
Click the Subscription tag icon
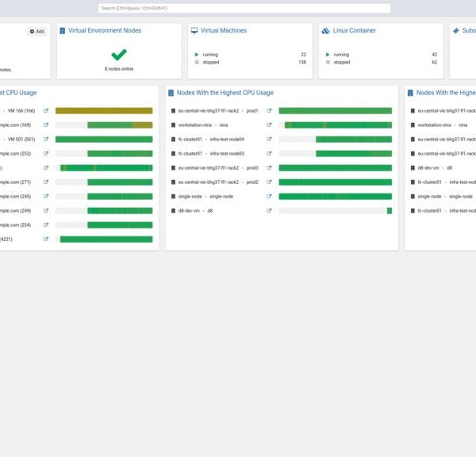pos(455,31)
